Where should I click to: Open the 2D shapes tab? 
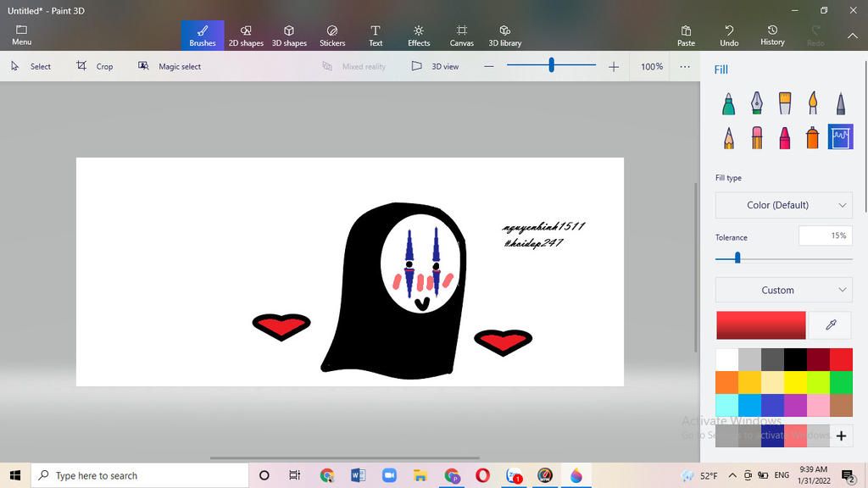click(x=246, y=36)
